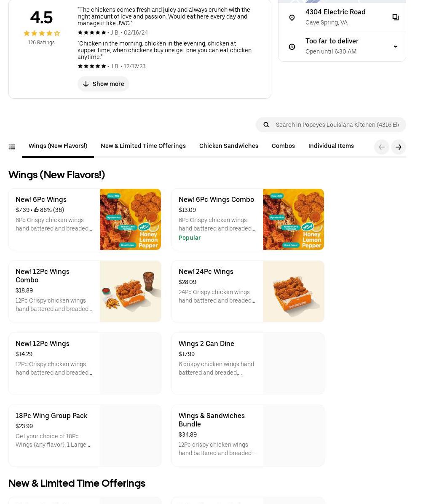The image size is (423, 504).
Task: Click the search in Popeyes field
Action: click(x=337, y=125)
